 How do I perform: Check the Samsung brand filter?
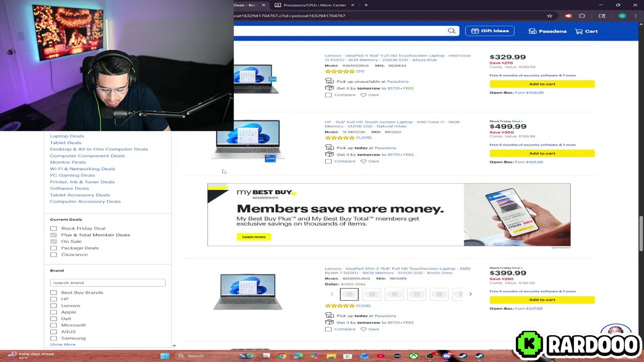(53, 338)
